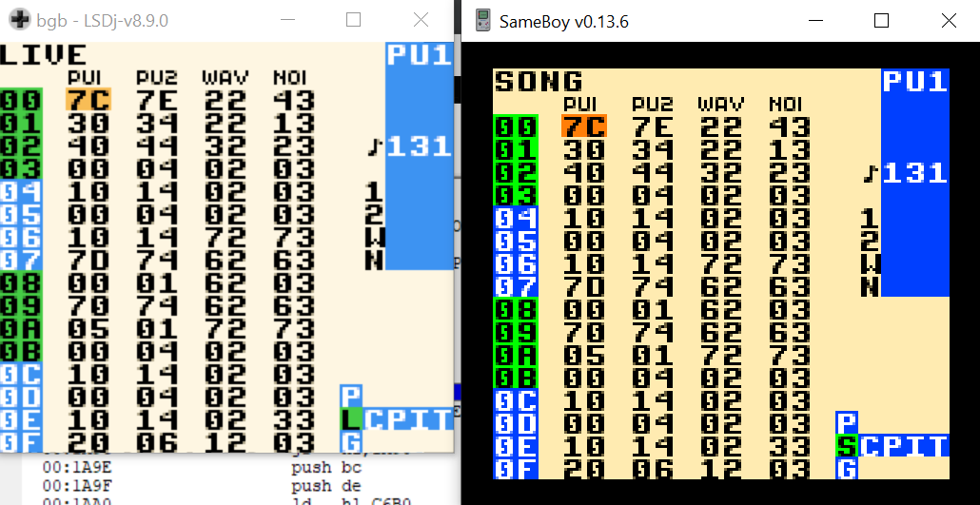The height and width of the screenshot is (505, 980).
Task: Click 13 in row 01 of SameBoy
Action: click(x=790, y=149)
